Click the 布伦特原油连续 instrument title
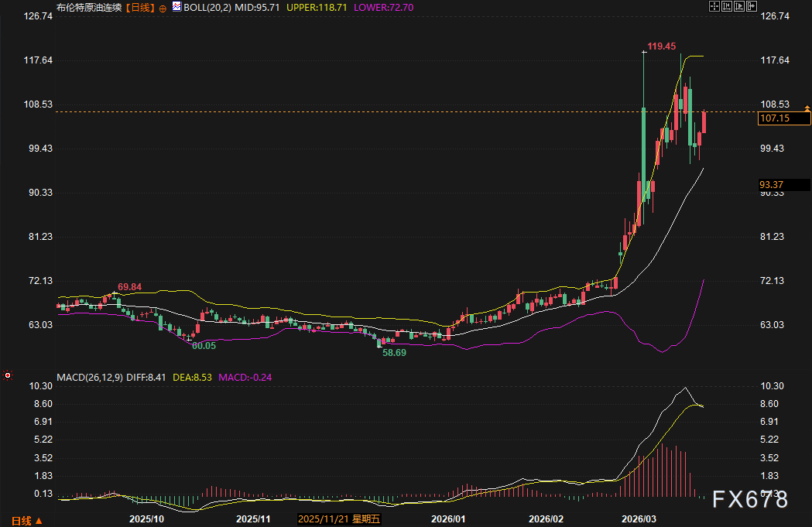 coord(89,7)
